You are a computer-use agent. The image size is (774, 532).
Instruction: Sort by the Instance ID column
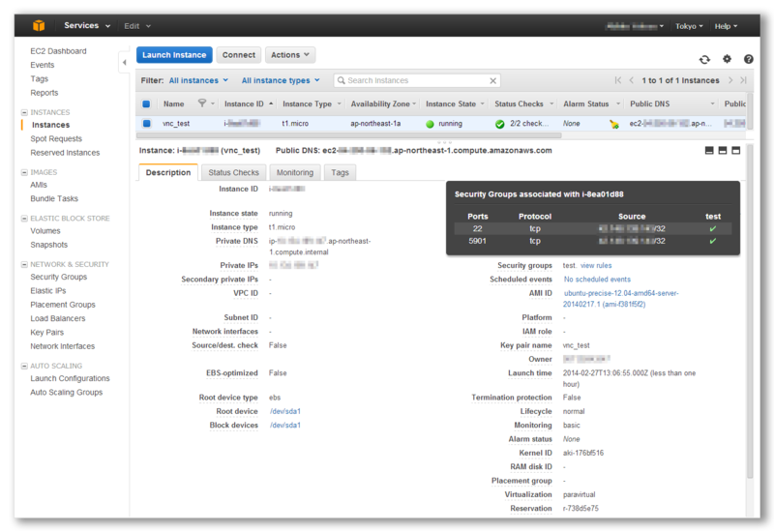(x=244, y=104)
